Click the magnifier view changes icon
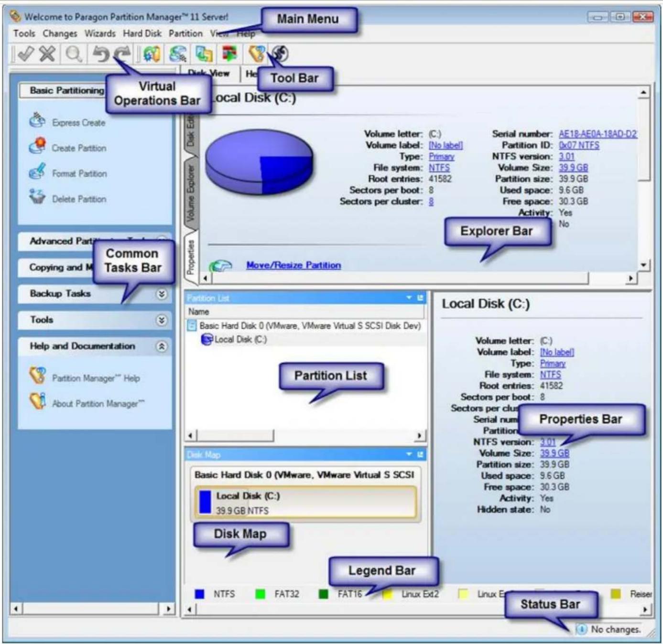 coord(74,54)
